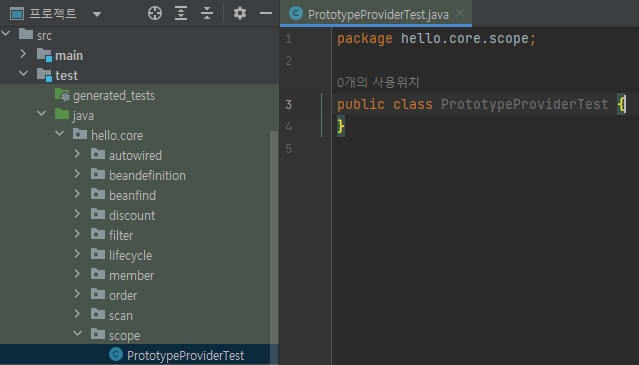This screenshot has width=639, height=365.
Task: Expand the lifecycle package
Action: 77,254
